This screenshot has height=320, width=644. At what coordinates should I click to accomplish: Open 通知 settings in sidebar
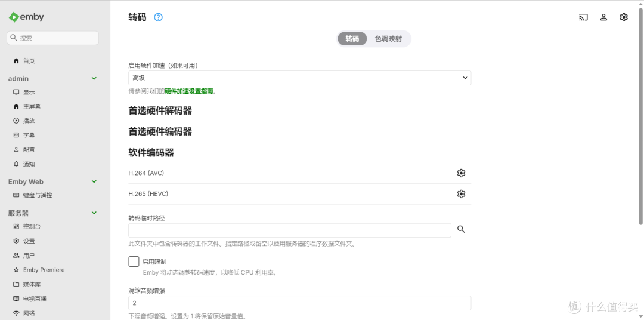coord(29,164)
